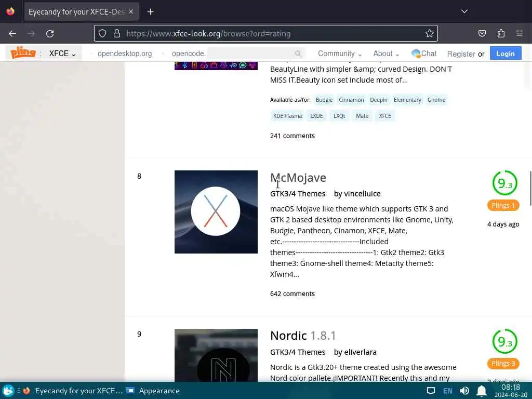Screen dimensions: 532x399
Task: Click the page vertical scrollbar thumb
Action: tap(530, 188)
